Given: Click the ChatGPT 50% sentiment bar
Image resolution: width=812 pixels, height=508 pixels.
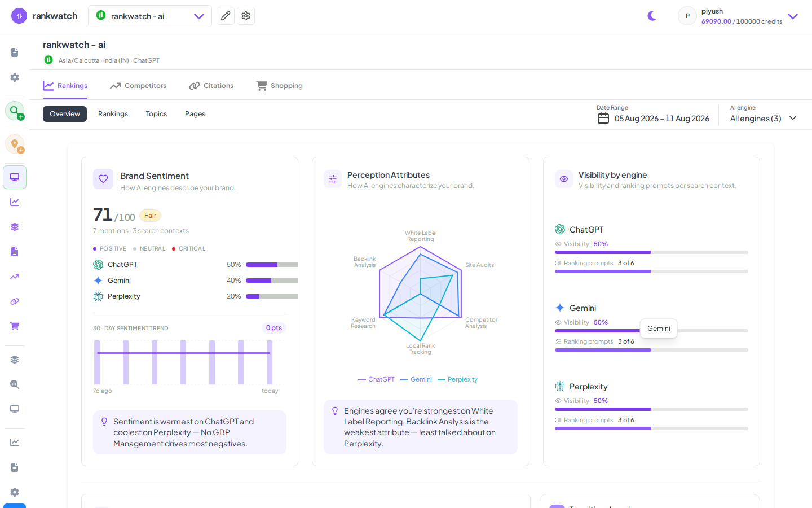Looking at the screenshot, I should click(272, 265).
